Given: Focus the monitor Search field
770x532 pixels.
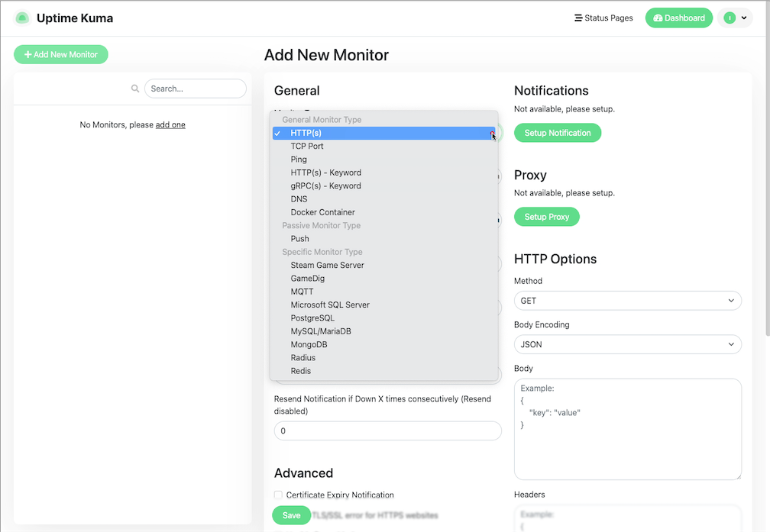Looking at the screenshot, I should pyautogui.click(x=196, y=89).
